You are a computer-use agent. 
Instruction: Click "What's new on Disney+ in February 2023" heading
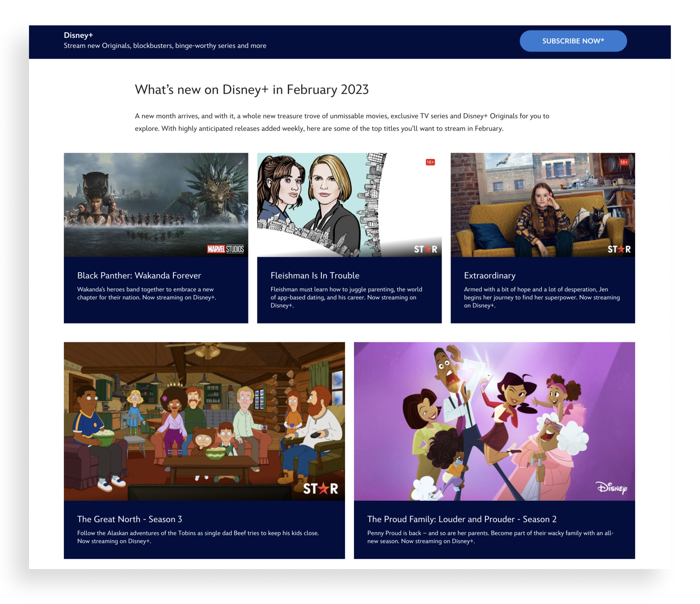[x=252, y=90]
